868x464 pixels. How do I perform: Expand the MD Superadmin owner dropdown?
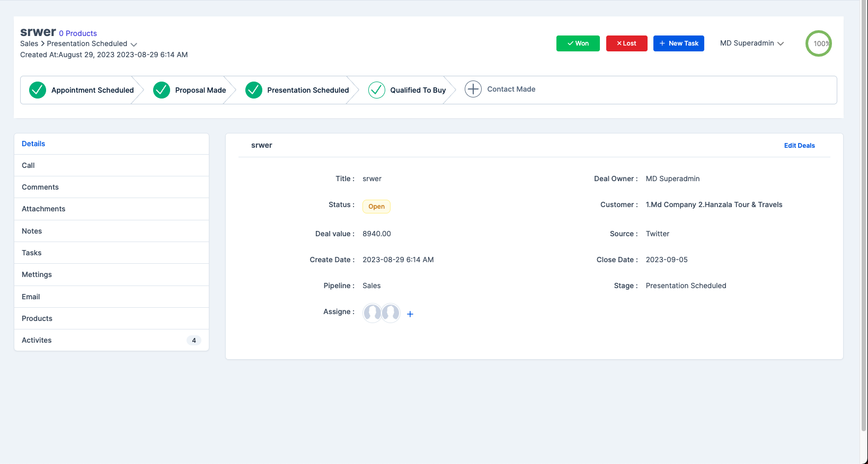pos(752,43)
